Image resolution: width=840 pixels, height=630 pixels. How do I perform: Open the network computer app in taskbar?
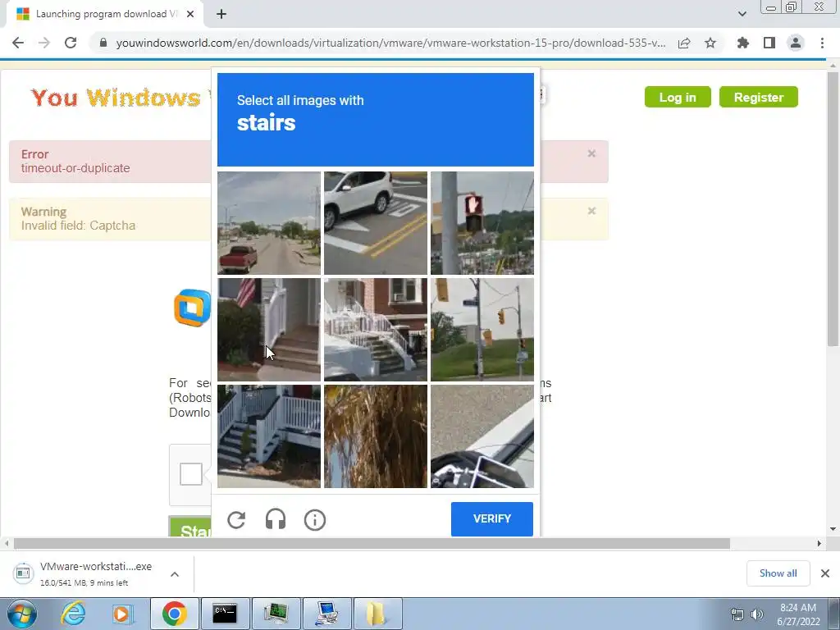pos(326,614)
